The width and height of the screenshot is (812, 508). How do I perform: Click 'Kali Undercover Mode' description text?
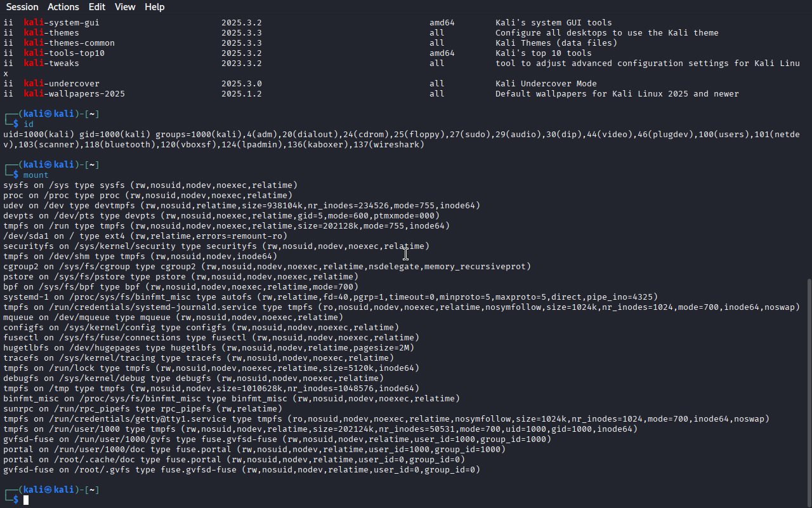click(546, 84)
